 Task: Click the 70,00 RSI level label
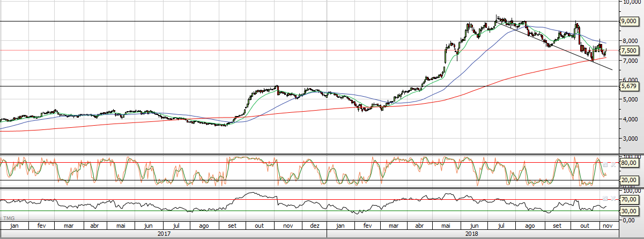tap(628, 199)
